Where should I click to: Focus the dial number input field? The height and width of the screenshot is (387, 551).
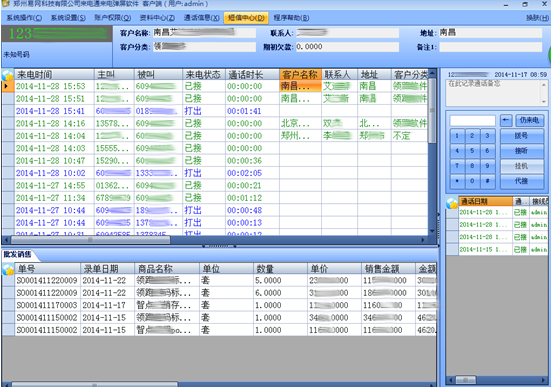(x=473, y=120)
